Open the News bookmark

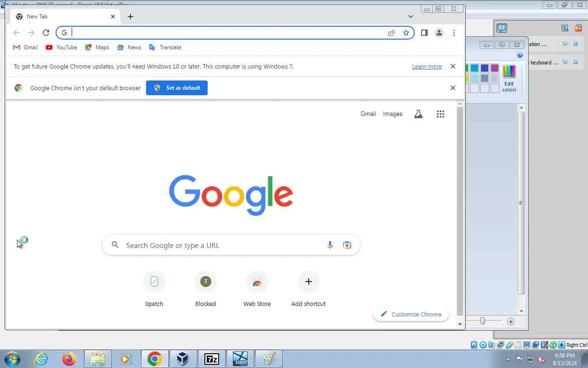(129, 47)
